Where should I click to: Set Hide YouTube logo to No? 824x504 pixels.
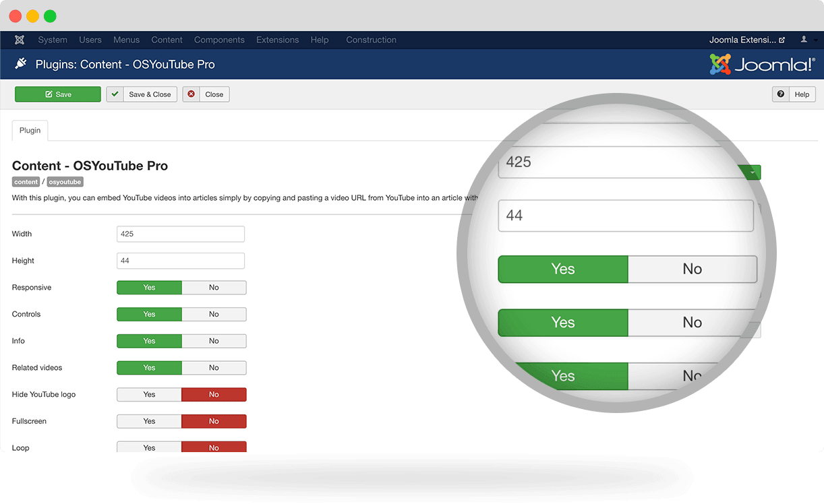click(214, 395)
